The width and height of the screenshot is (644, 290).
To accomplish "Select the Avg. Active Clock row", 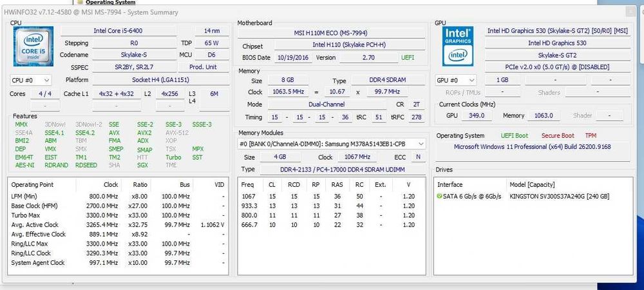I will [118, 225].
